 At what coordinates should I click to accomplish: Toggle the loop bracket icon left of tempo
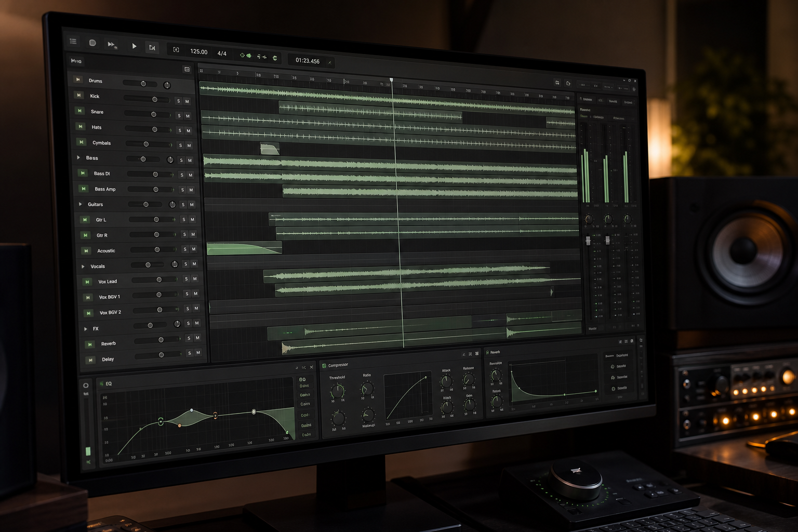click(x=176, y=50)
